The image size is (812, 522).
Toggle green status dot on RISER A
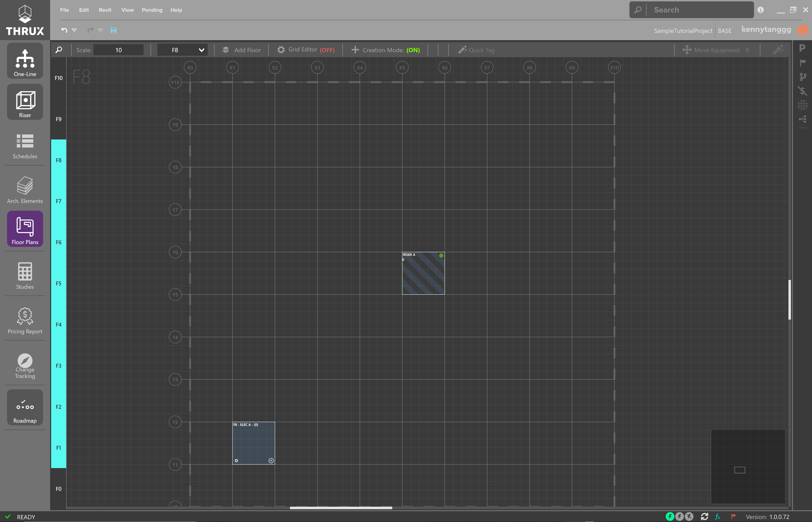pos(441,256)
